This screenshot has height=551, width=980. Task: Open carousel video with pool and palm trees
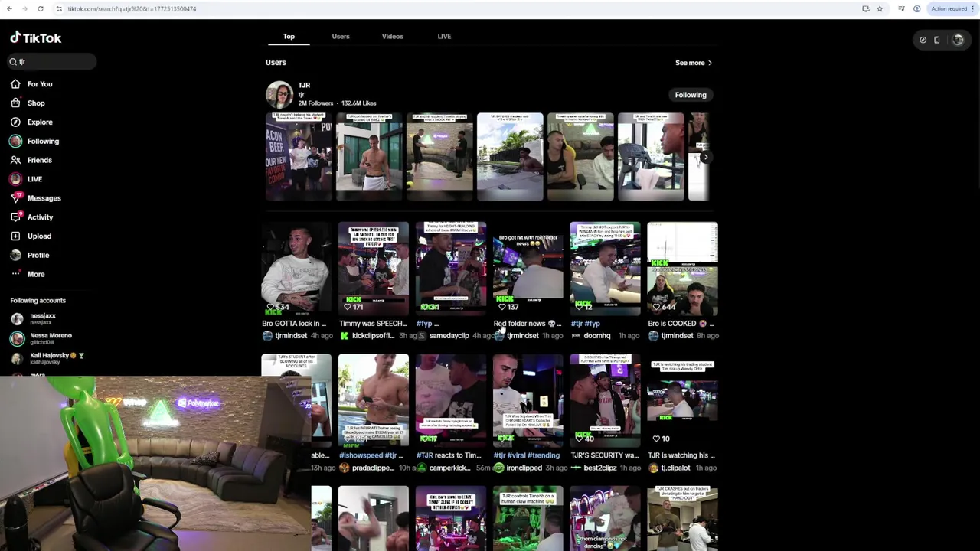(x=510, y=157)
